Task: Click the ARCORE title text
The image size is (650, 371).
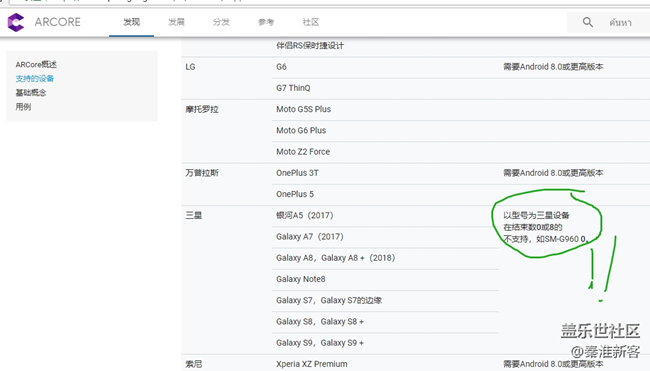Action: pyautogui.click(x=58, y=22)
